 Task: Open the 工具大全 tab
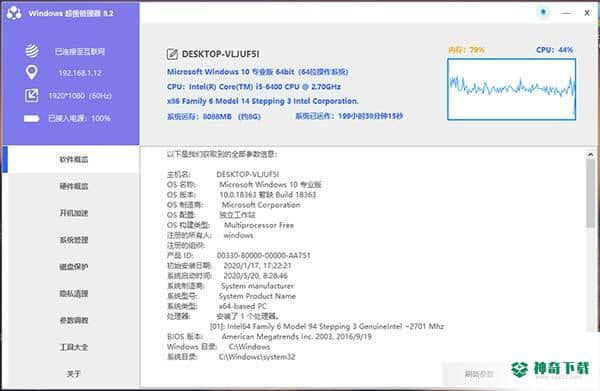73,347
